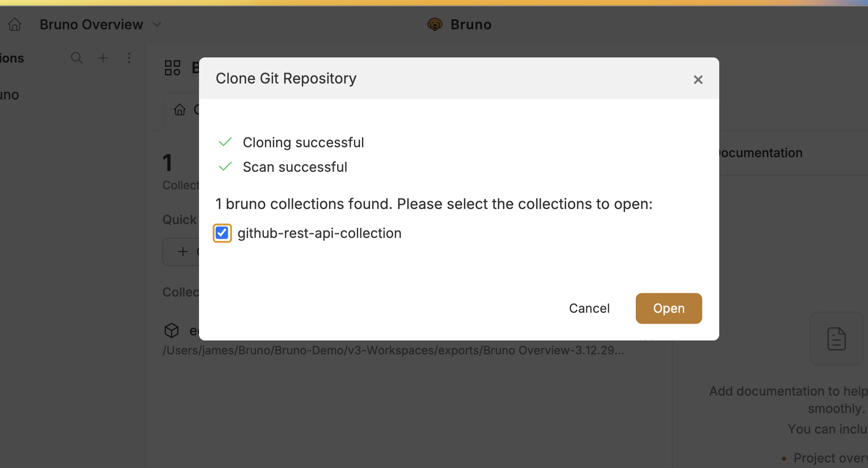Click the home icon in top navigation bar
The image size is (868, 468).
click(14, 24)
